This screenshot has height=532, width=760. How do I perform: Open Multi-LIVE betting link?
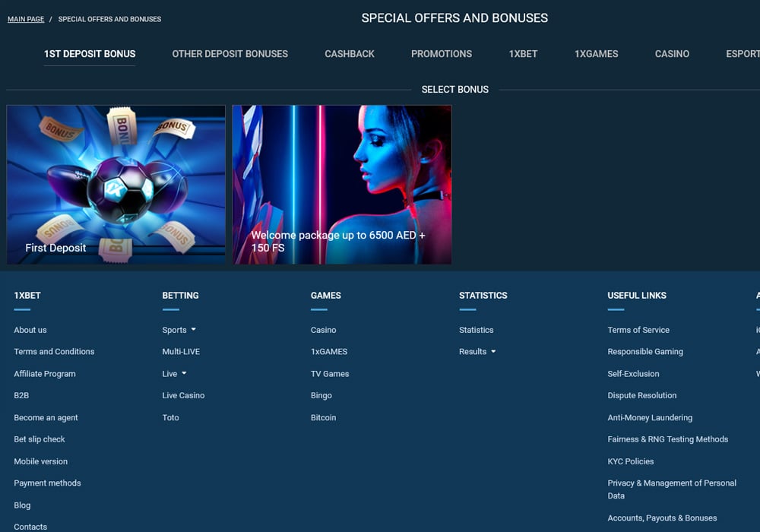tap(181, 352)
